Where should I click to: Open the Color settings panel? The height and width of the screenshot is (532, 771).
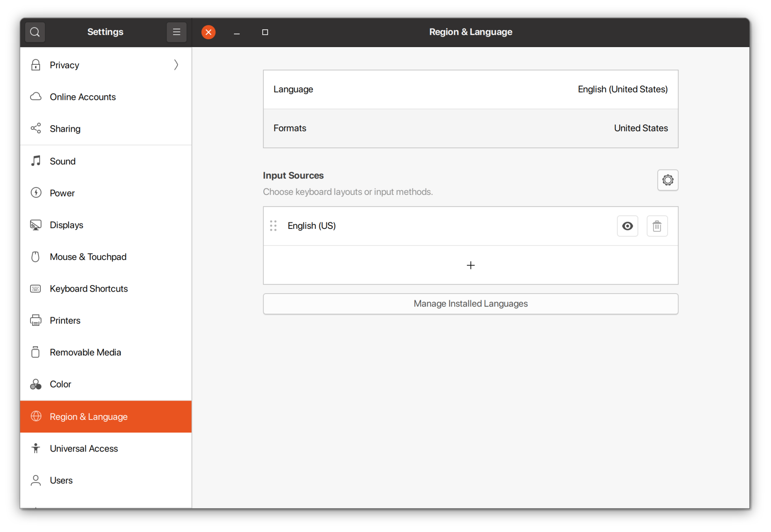click(61, 384)
